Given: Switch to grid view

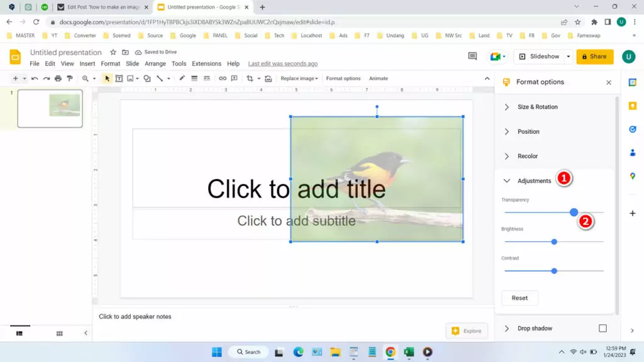Looking at the screenshot, I should coord(60,333).
